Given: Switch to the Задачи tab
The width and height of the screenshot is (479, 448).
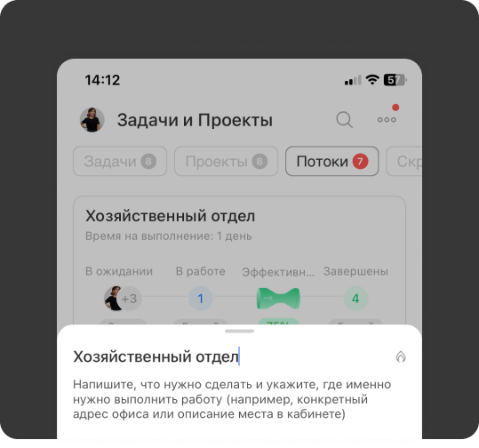Looking at the screenshot, I should pyautogui.click(x=120, y=162).
